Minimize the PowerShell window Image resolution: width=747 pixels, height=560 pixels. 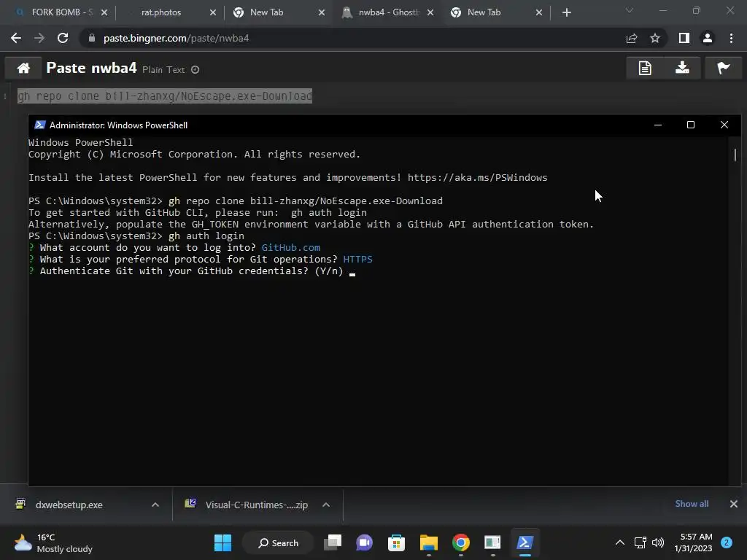(658, 125)
